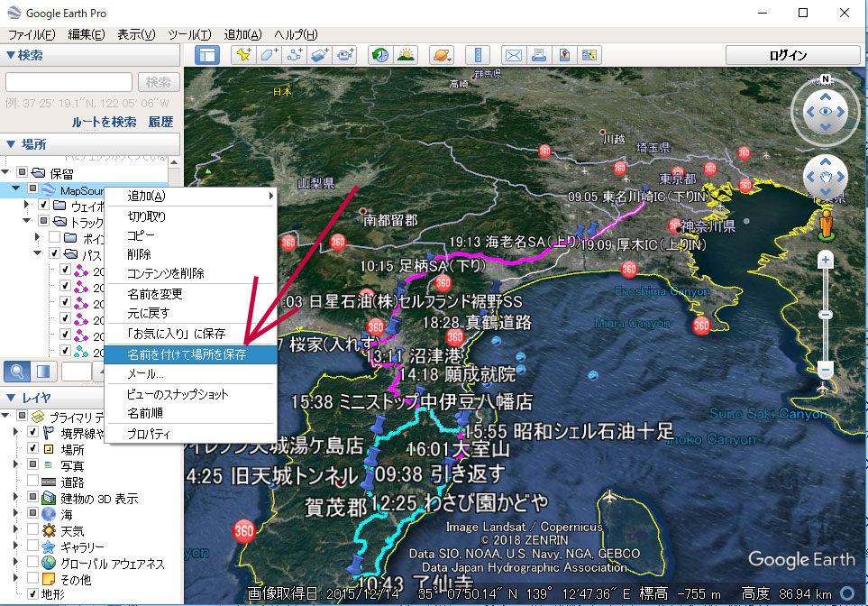Click the ログイン sign-in button
The width and height of the screenshot is (868, 606).
click(x=792, y=55)
